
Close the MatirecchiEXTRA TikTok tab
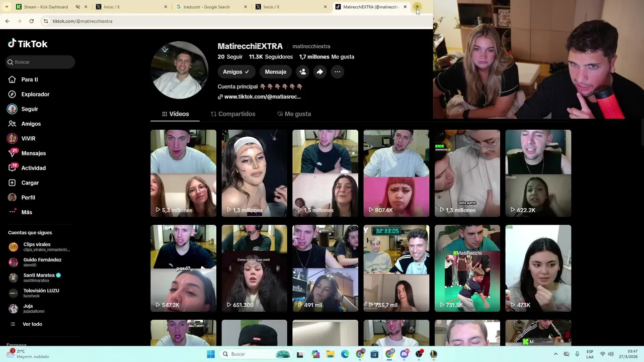[x=405, y=7]
